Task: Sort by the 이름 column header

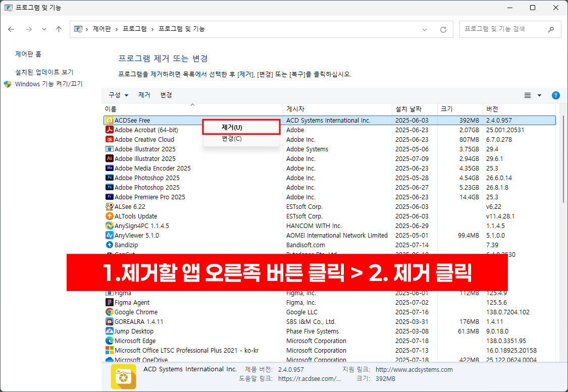Action: coord(192,109)
